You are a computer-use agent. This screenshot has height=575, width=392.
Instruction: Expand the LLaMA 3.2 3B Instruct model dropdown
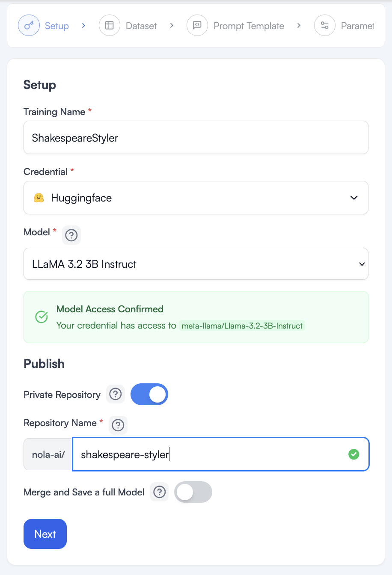point(196,264)
